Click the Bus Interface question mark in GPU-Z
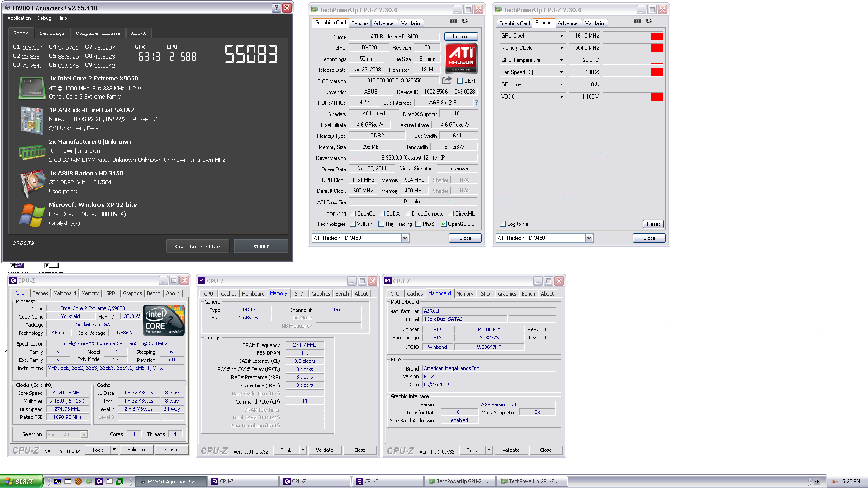The height and width of the screenshot is (488, 868). point(476,103)
